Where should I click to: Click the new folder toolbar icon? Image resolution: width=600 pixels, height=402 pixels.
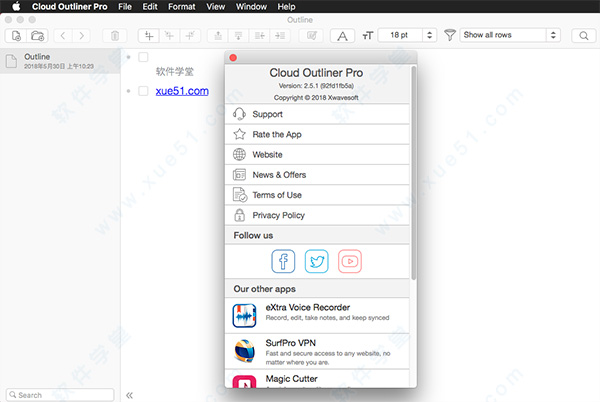click(38, 36)
